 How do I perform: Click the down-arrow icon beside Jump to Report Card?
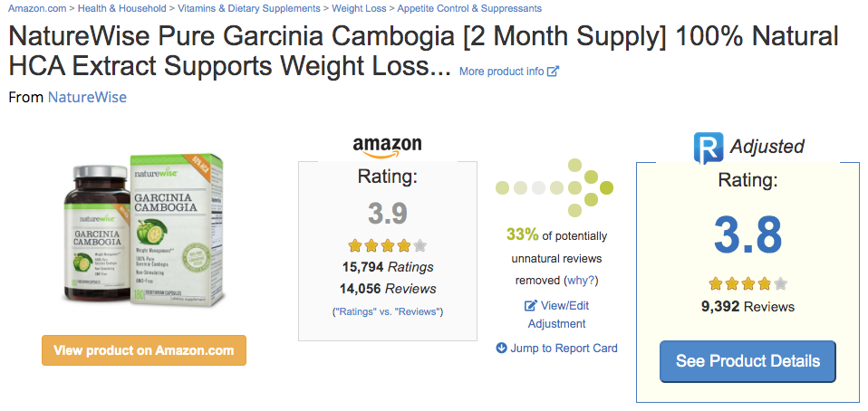pos(502,348)
